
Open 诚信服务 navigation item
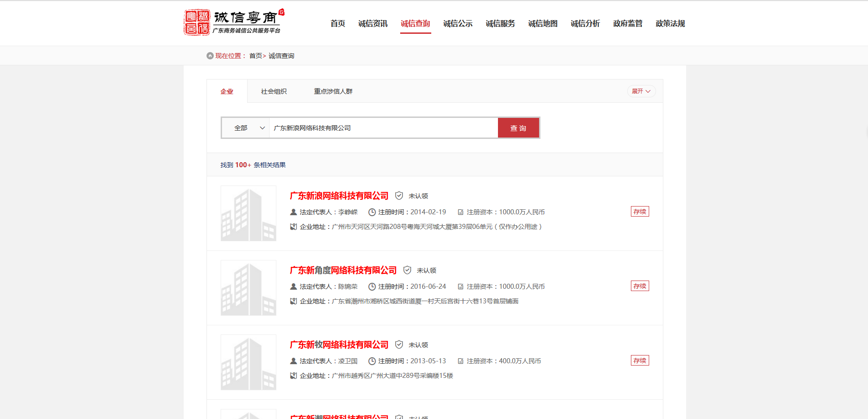(x=500, y=23)
